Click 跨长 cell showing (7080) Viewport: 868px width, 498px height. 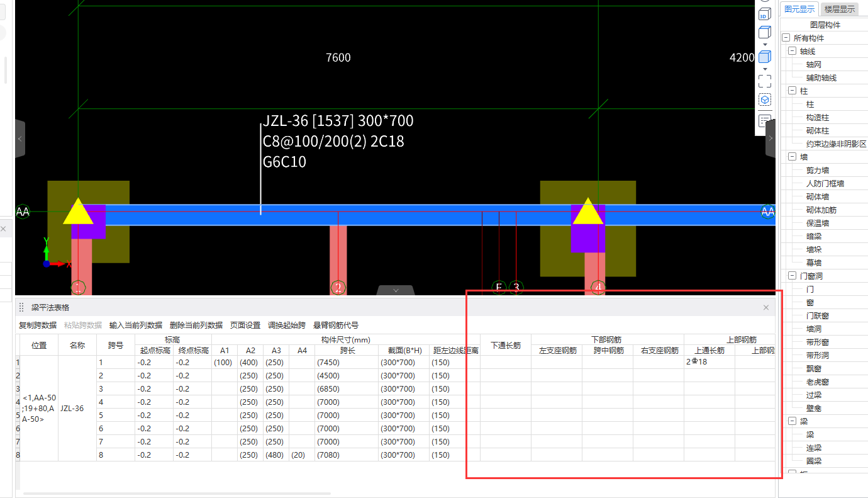(347, 455)
